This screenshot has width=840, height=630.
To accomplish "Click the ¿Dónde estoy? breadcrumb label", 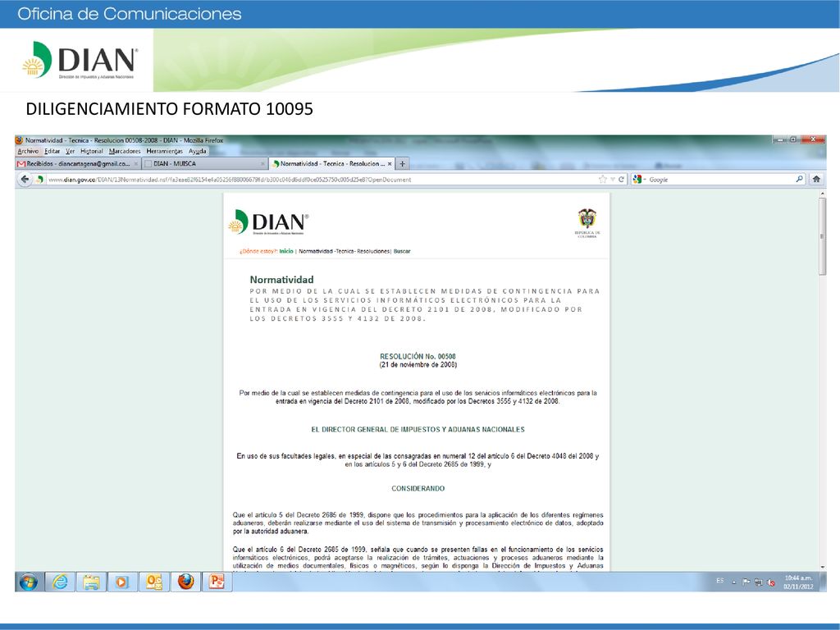I will [x=258, y=251].
